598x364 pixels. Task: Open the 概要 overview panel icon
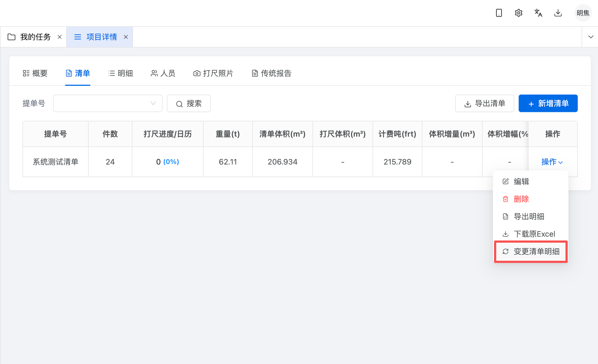[27, 73]
